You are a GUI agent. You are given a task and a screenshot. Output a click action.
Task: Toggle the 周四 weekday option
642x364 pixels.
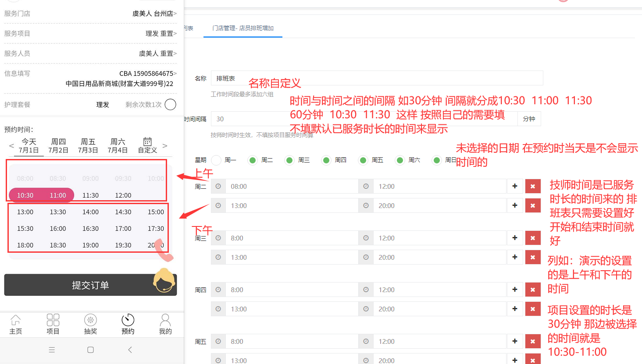click(x=326, y=160)
